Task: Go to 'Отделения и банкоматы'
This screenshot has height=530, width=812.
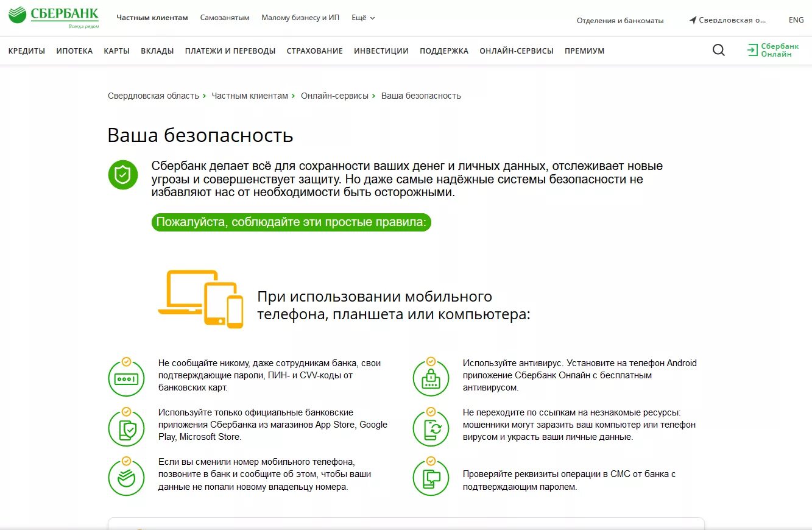Action: coord(620,21)
